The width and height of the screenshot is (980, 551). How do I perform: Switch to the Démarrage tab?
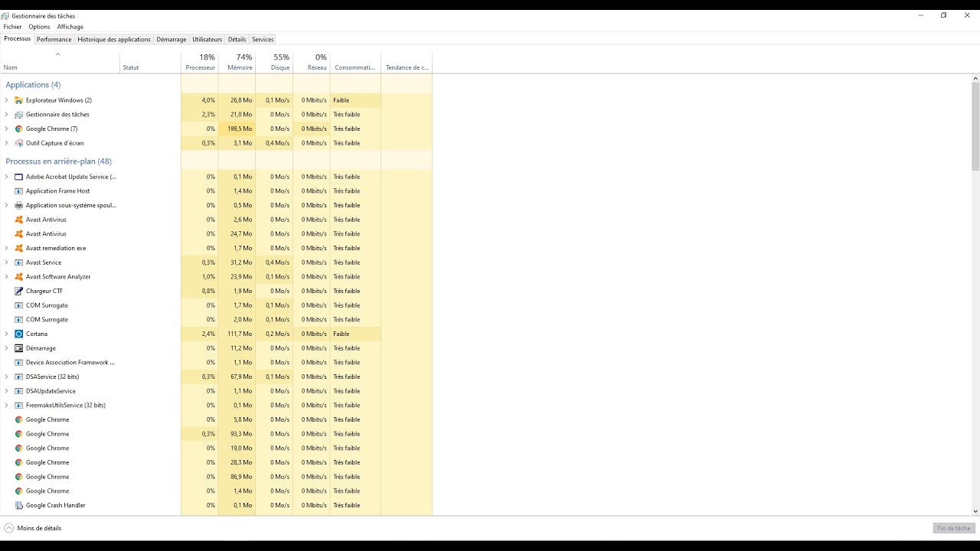pyautogui.click(x=171, y=39)
